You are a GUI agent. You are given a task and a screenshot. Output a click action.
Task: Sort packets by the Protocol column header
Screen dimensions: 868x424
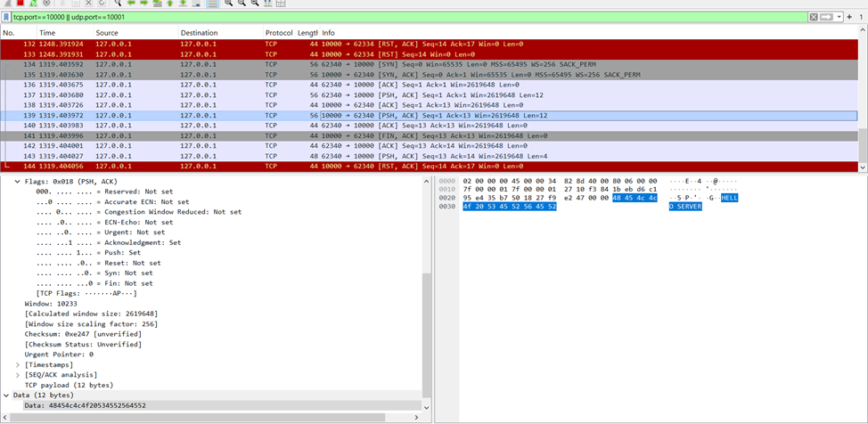279,33
